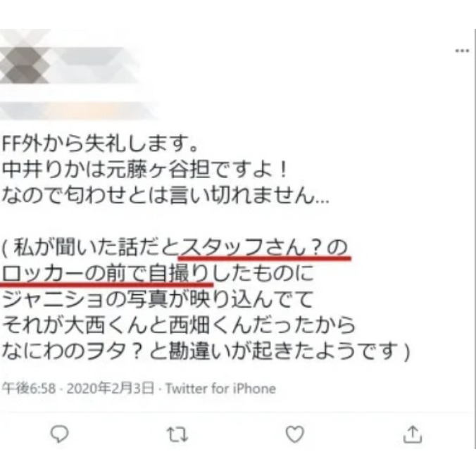Image resolution: width=476 pixels, height=459 pixels.
Task: Like the tweet with the heart icon
Action: [x=295, y=434]
